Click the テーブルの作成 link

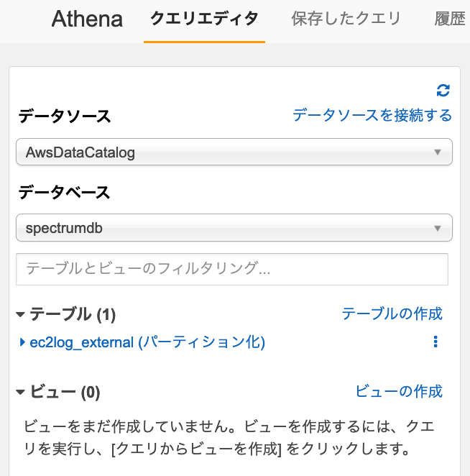[x=392, y=313]
